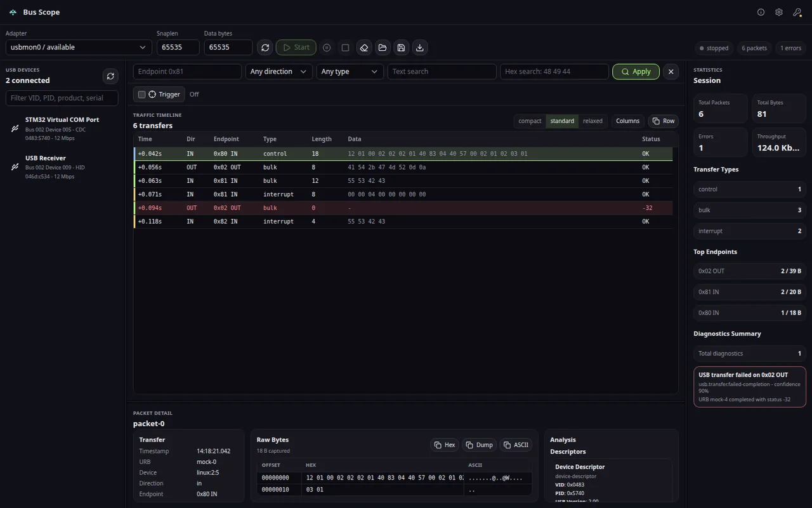Focus the Hex search field
Viewport: 812px width, 508px height.
pos(554,72)
